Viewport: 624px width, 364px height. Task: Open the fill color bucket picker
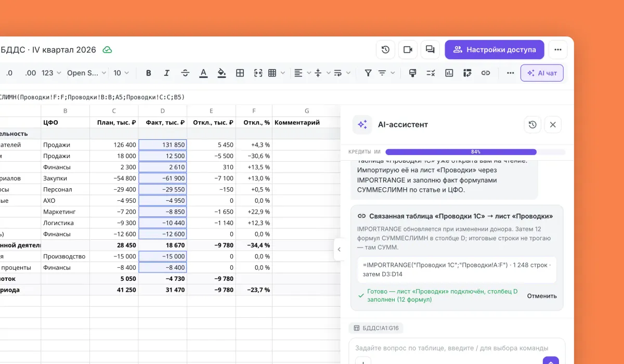[x=222, y=73]
